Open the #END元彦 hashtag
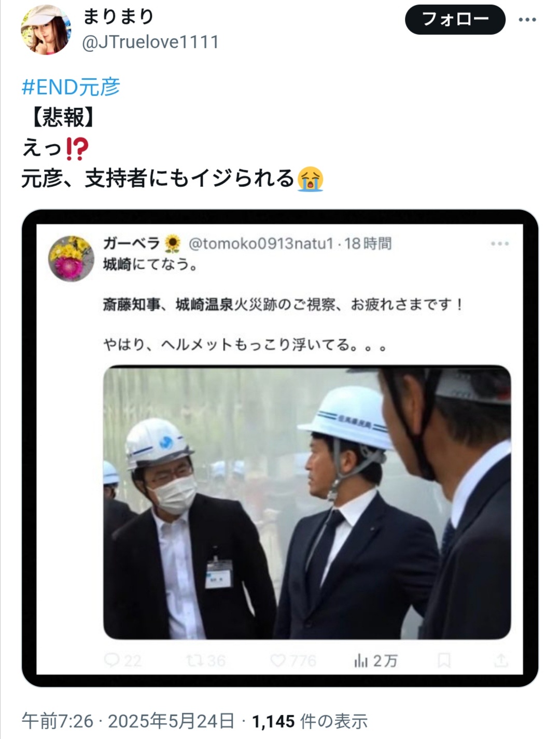 point(71,87)
